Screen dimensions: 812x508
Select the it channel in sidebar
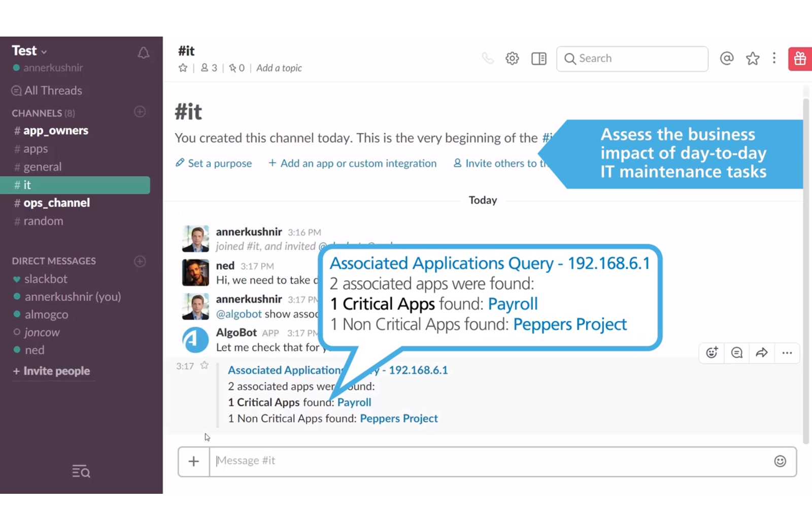pos(75,185)
